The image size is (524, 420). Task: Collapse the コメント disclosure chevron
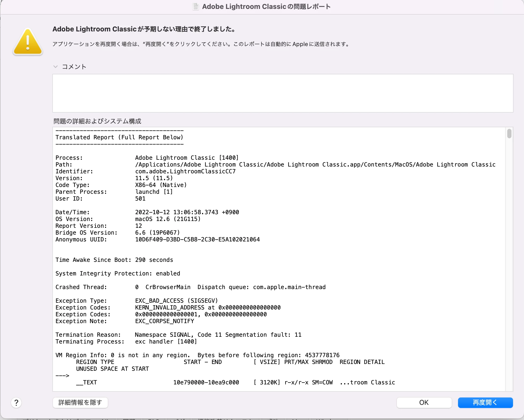pos(55,67)
